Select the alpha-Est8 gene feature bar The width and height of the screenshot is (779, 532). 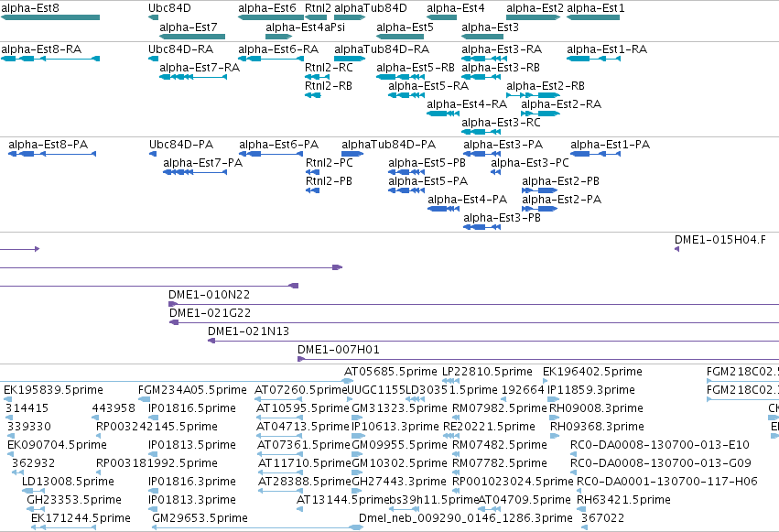(x=50, y=17)
